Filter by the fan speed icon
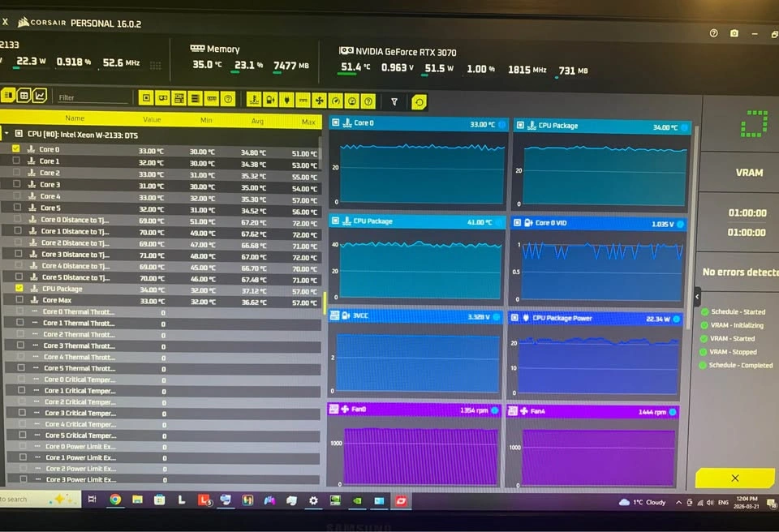The width and height of the screenshot is (779, 532). click(x=319, y=101)
